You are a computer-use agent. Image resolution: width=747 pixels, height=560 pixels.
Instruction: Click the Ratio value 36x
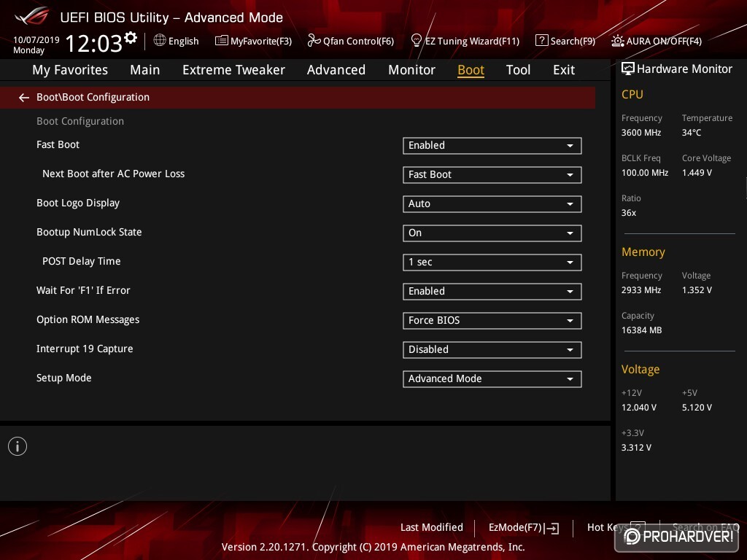click(x=628, y=212)
